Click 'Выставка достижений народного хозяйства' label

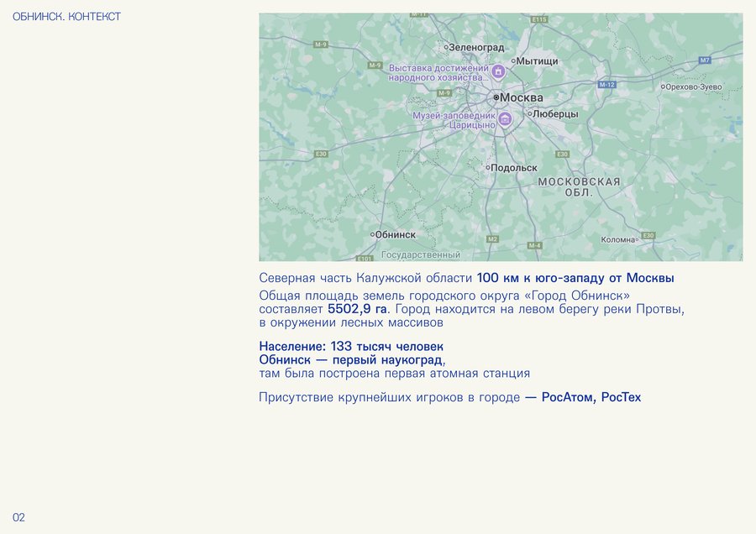tap(438, 73)
